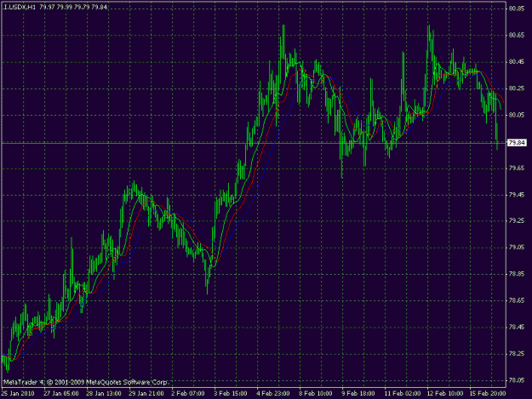The height and width of the screenshot is (399, 532).
Task: Click the 3 Feb 15:00 time label
Action: (231, 394)
